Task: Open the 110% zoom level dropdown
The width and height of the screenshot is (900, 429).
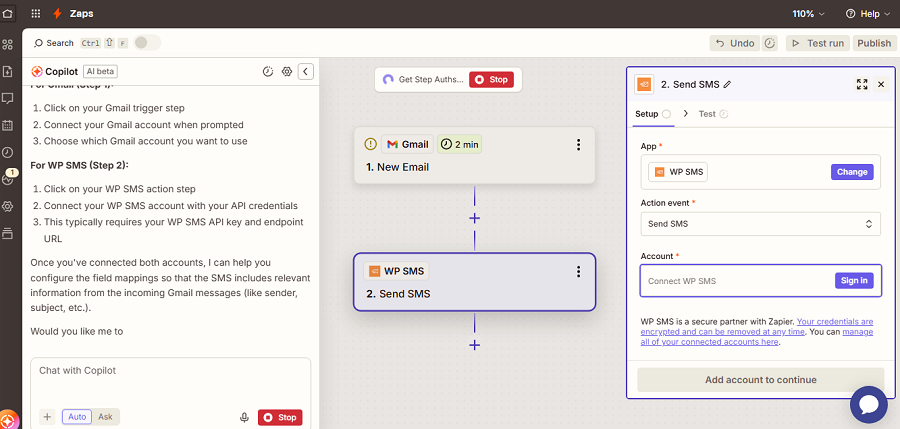Action: tap(809, 14)
